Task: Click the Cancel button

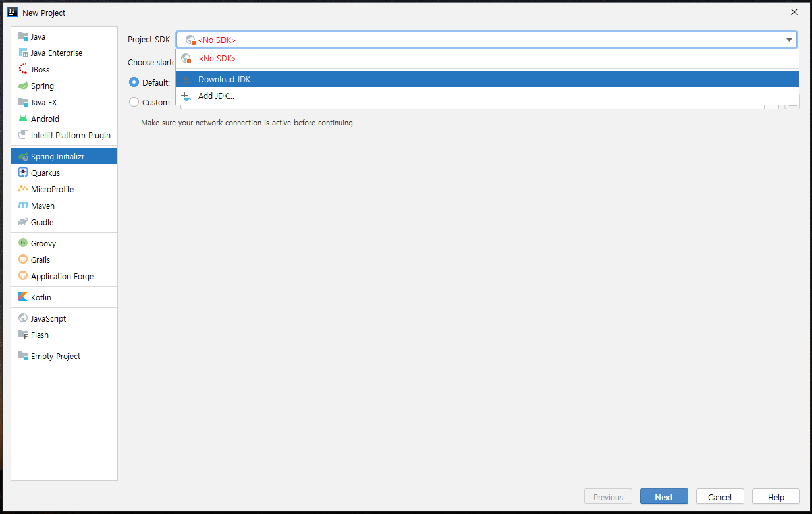Action: pos(720,497)
